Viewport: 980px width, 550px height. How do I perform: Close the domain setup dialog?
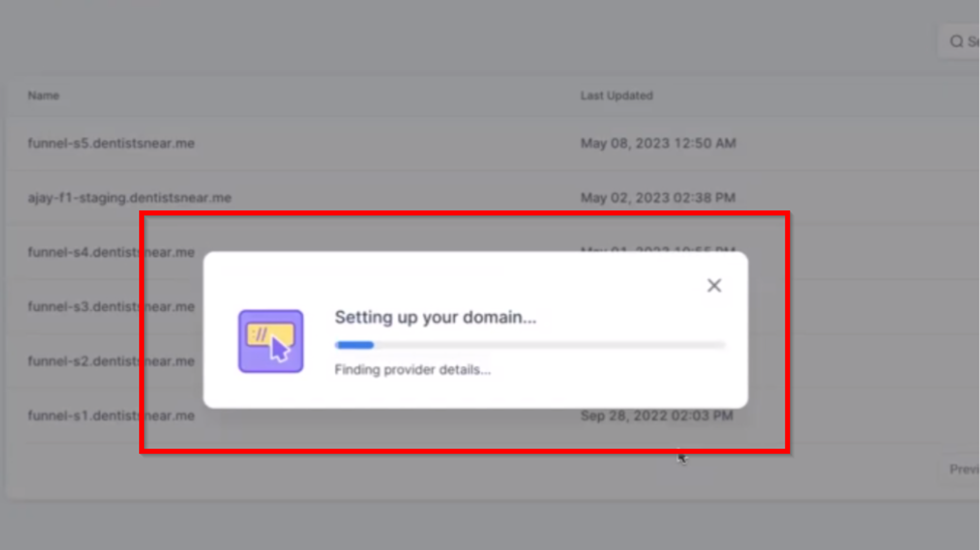click(x=714, y=286)
